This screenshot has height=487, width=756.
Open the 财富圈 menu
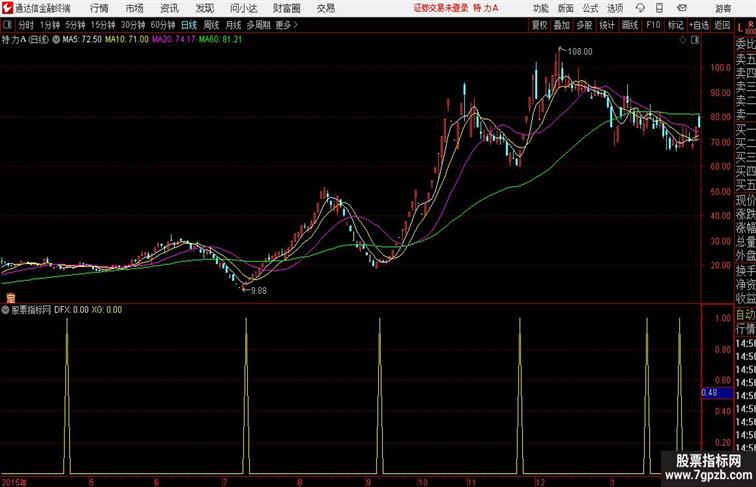286,8
